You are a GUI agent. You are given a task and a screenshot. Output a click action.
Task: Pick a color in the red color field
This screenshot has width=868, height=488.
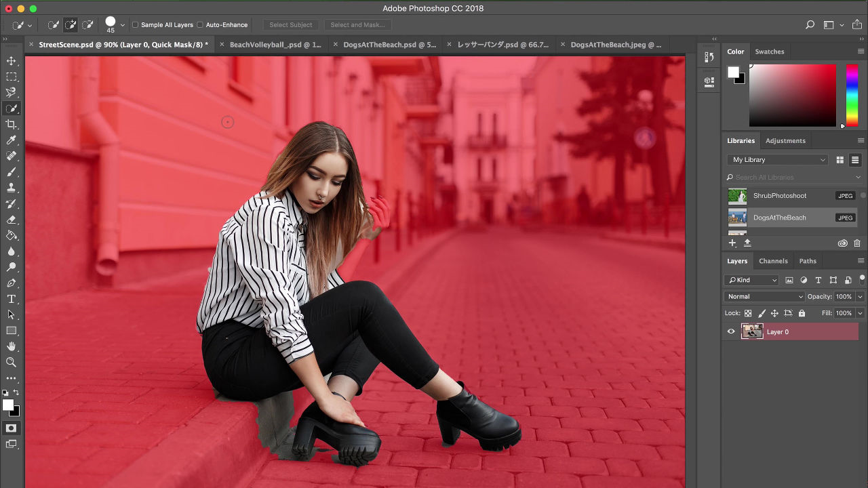click(x=793, y=96)
